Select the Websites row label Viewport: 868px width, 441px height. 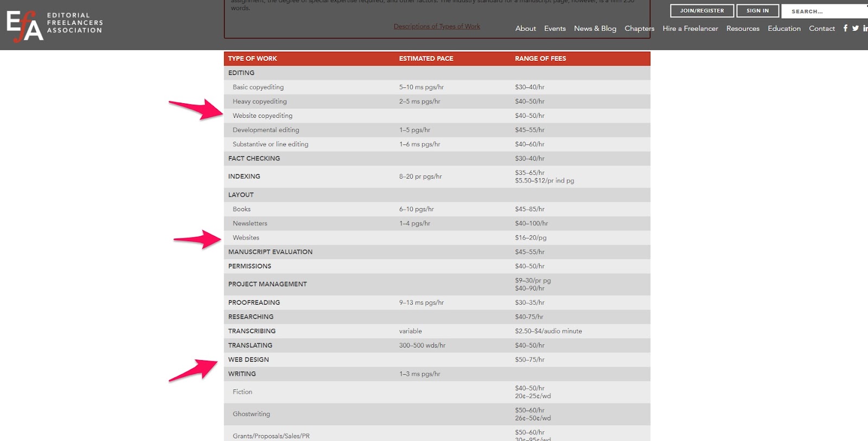[x=246, y=238]
